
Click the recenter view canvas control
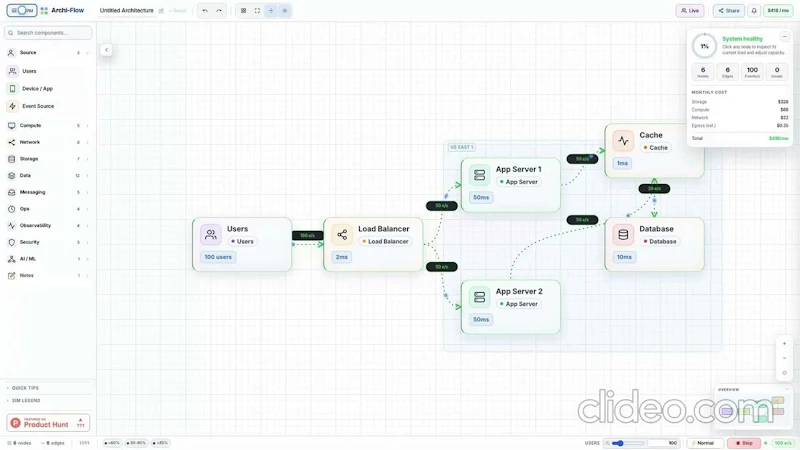pos(784,373)
